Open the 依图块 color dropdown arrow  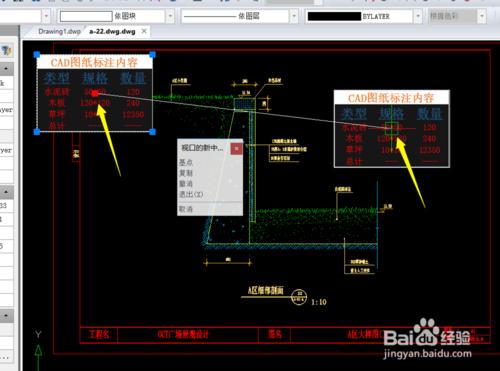click(170, 16)
